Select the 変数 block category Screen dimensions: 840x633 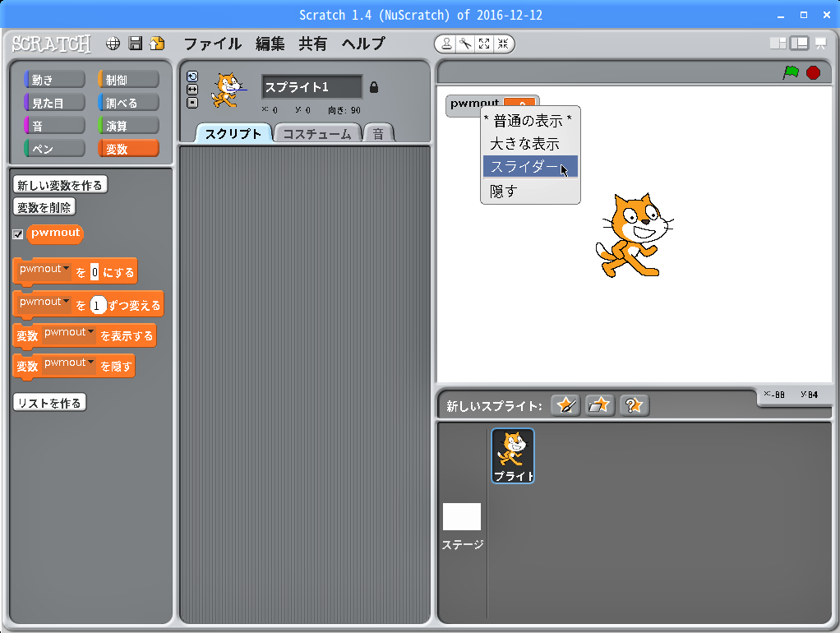128,149
